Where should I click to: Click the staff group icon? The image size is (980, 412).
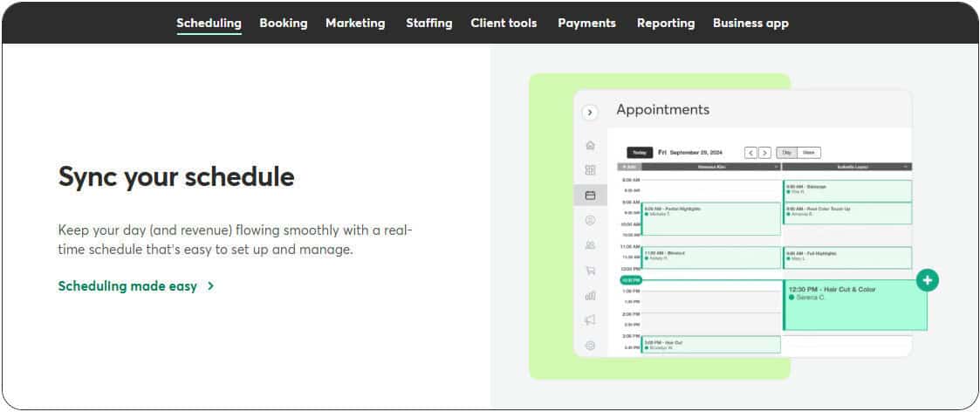pyautogui.click(x=590, y=245)
